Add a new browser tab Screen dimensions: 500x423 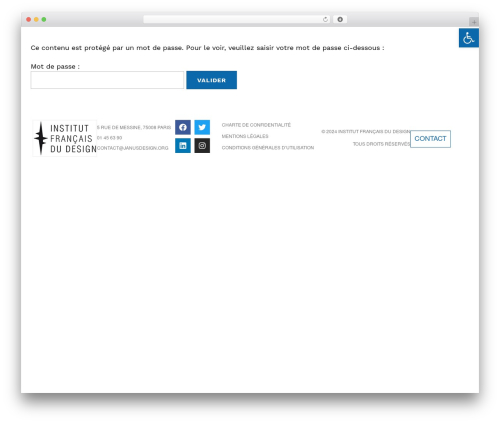click(474, 22)
